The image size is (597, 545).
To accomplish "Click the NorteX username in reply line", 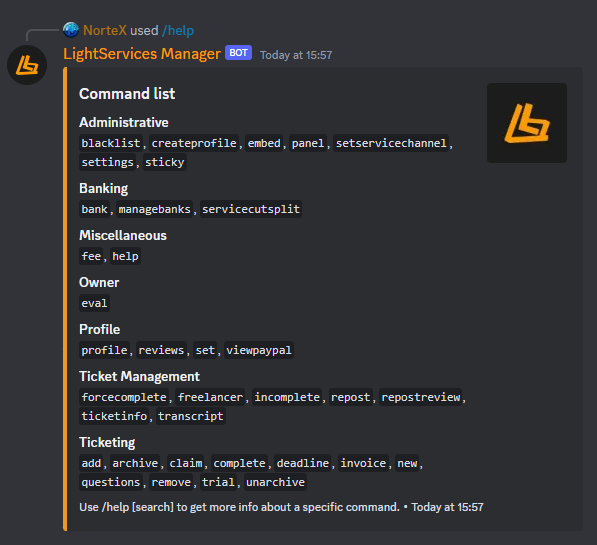I will click(x=105, y=30).
